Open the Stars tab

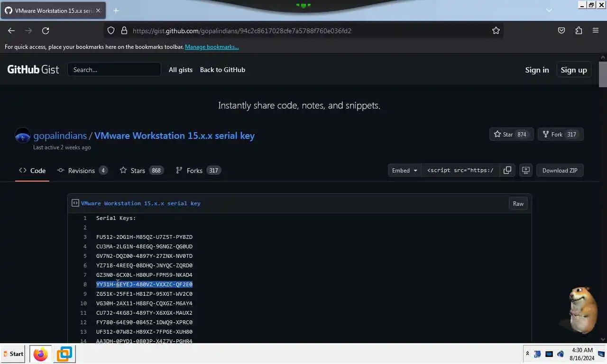point(141,171)
